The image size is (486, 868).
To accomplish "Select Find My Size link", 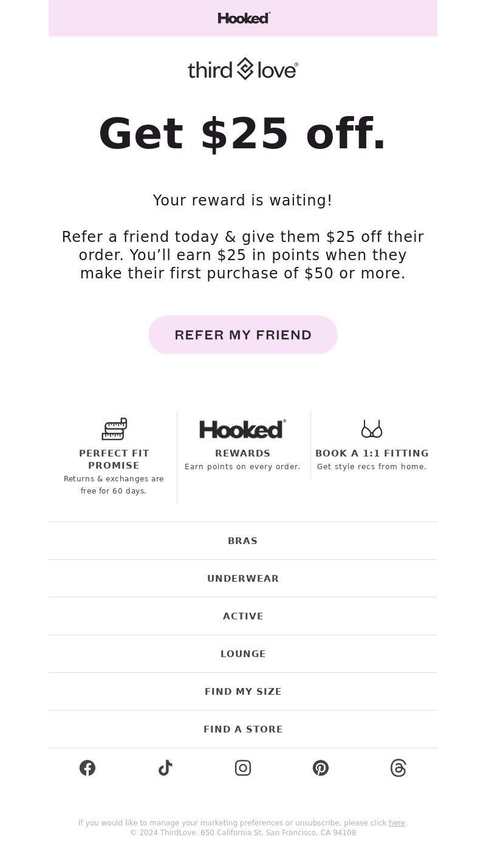I will pos(243,692).
